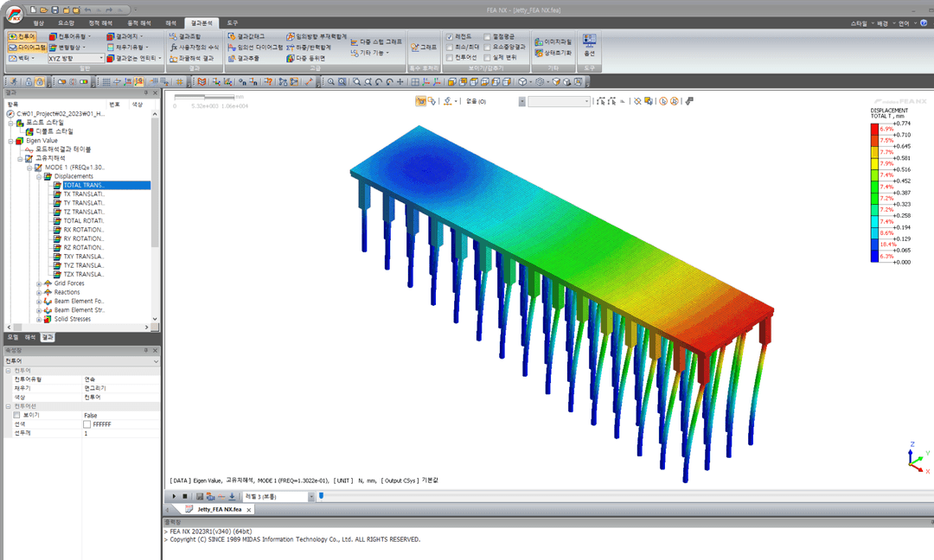Open the 기타 기능 other functions dropdown
The width and height of the screenshot is (934, 560).
(x=370, y=53)
